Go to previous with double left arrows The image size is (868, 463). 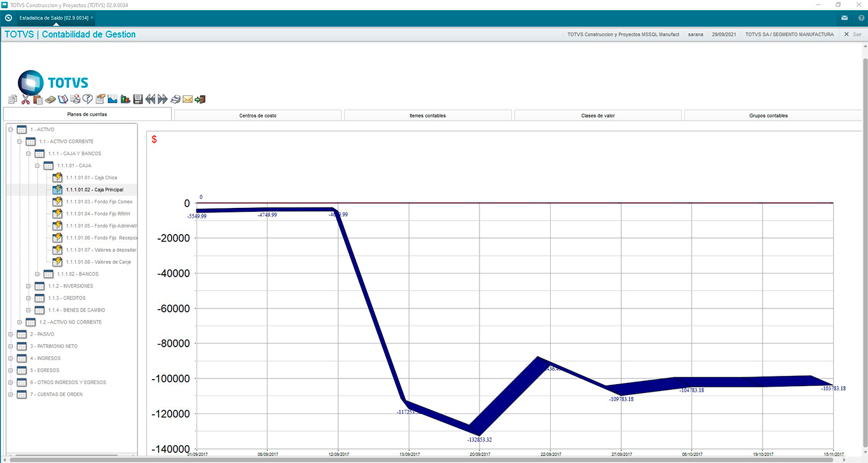tap(150, 99)
